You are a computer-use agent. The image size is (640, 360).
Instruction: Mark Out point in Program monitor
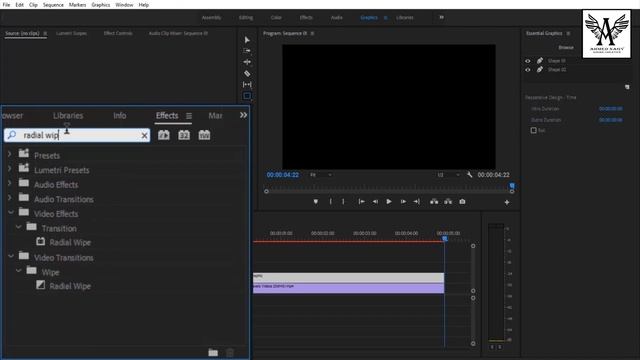click(x=343, y=202)
